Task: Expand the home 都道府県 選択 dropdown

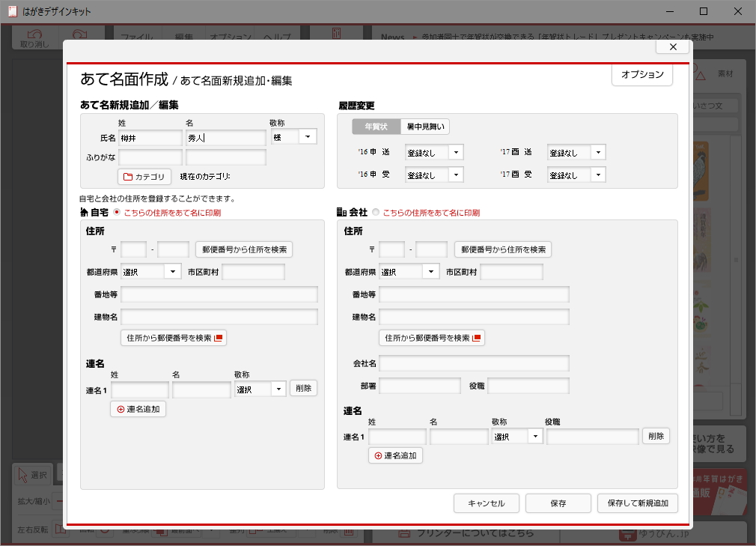Action: pos(174,271)
